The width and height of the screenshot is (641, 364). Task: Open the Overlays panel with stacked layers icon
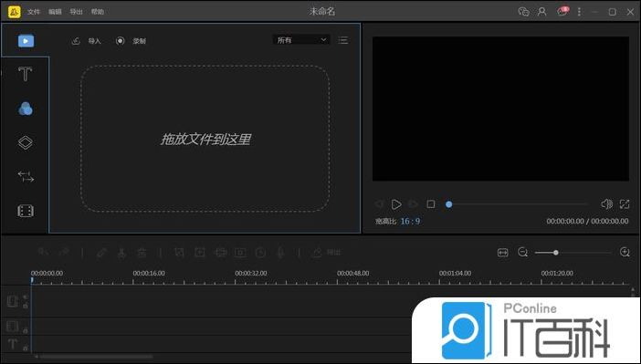point(26,142)
